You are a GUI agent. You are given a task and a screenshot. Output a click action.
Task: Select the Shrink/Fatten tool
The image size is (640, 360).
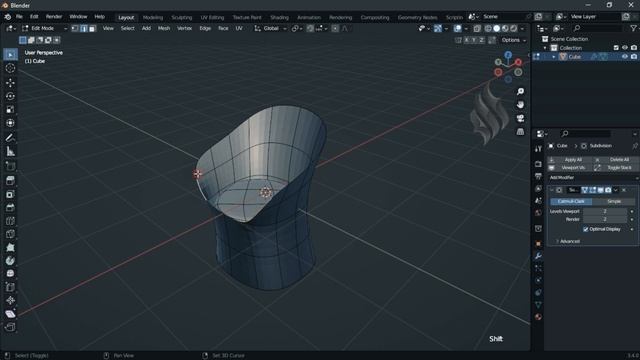click(x=11, y=300)
